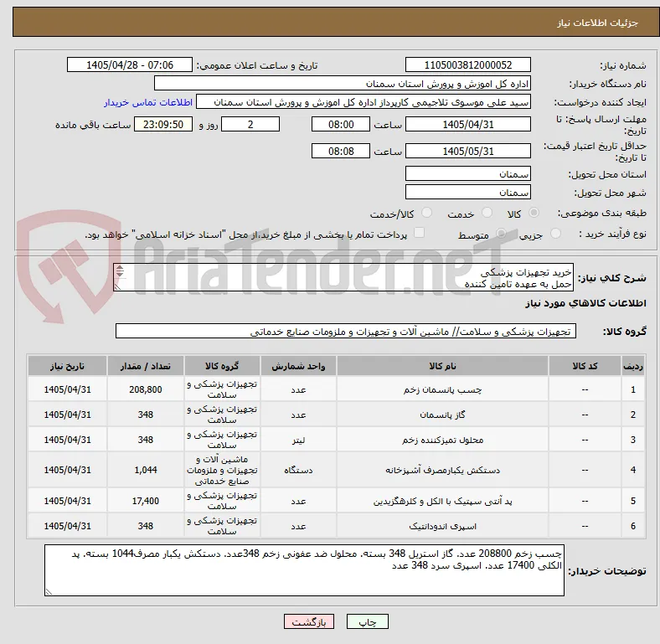Screen dimensions: 660x644
Task: Click the description box scroll arrows
Action: click(120, 271)
